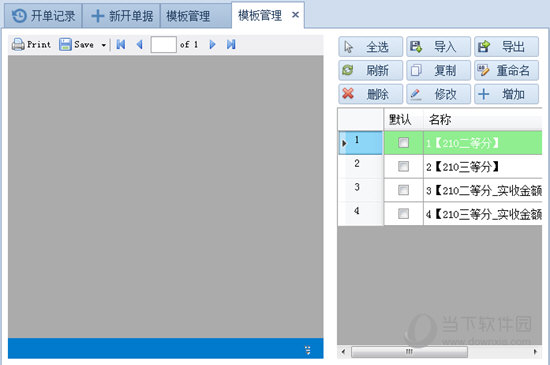Click the 复制 copy button
The width and height of the screenshot is (550, 365).
coord(438,70)
